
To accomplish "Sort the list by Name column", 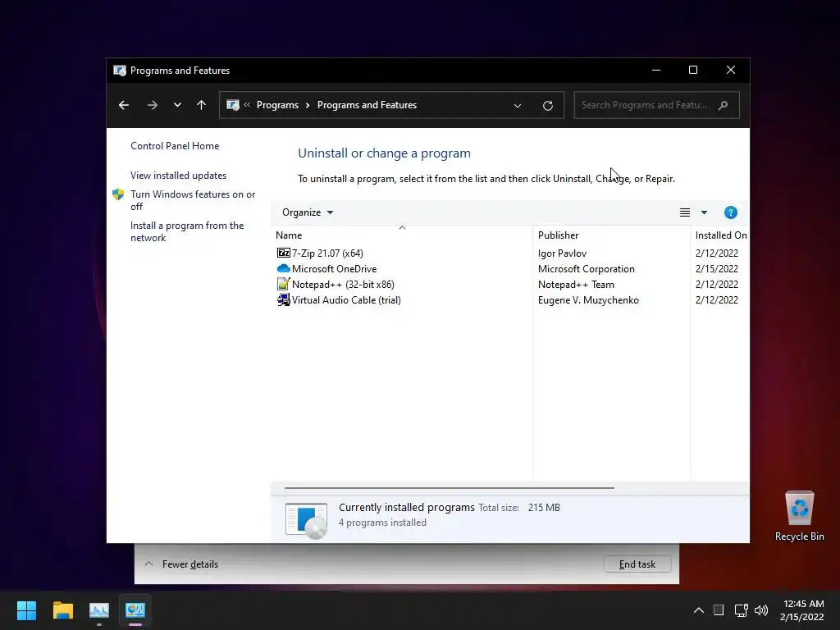I will click(x=402, y=235).
